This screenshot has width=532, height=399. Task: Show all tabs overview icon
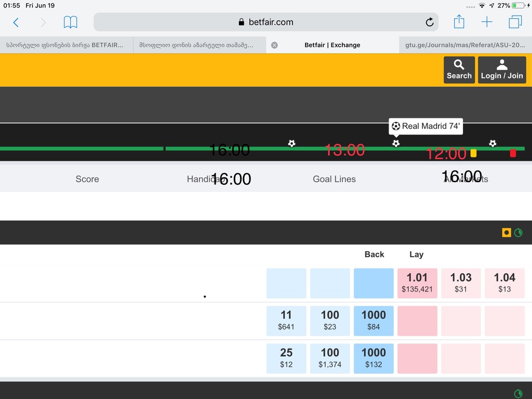(515, 22)
